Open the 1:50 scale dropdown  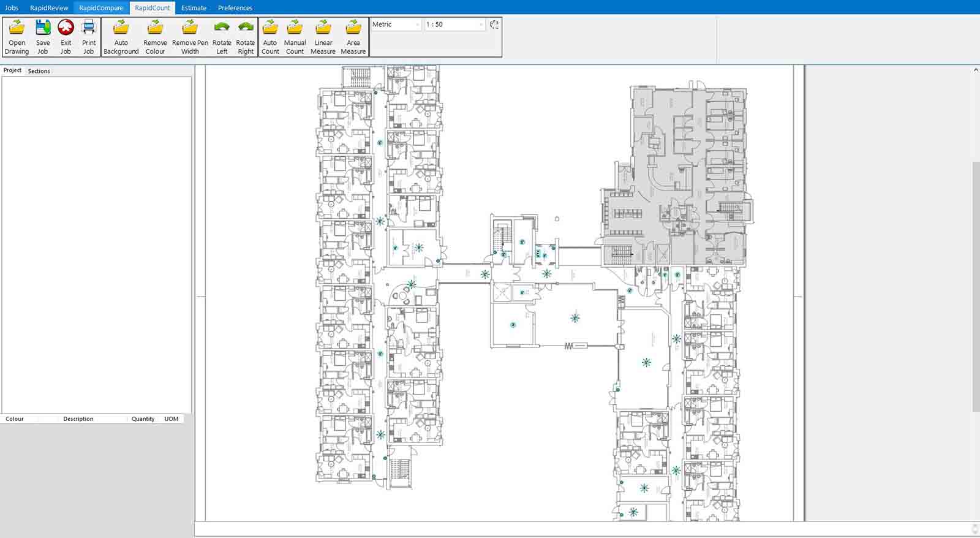pos(454,25)
